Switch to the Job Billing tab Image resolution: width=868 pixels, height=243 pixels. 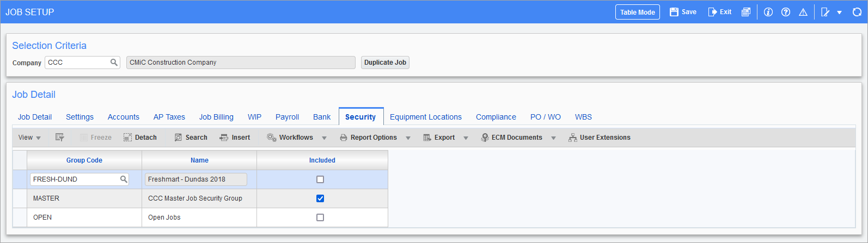(x=216, y=117)
